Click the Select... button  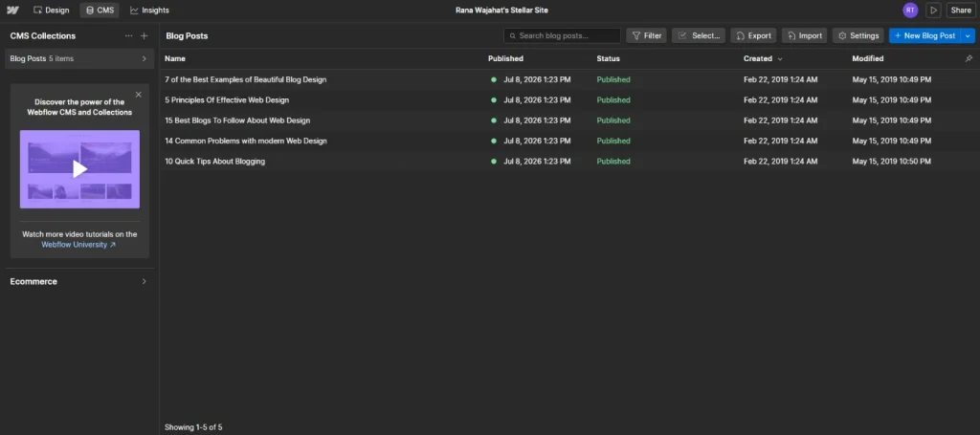(x=699, y=35)
